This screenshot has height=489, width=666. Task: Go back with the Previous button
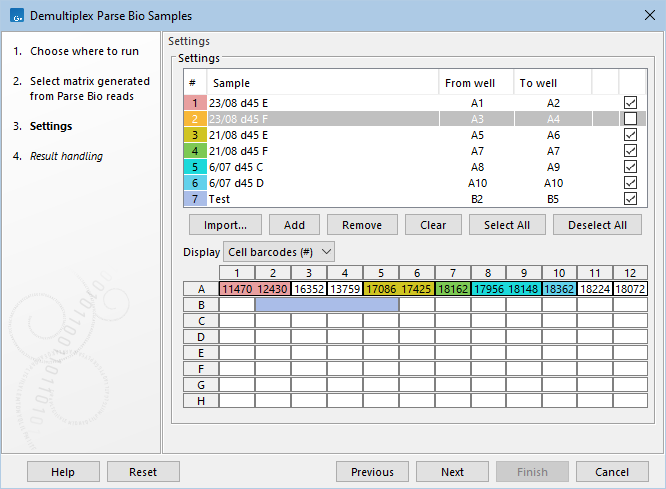[x=372, y=472]
